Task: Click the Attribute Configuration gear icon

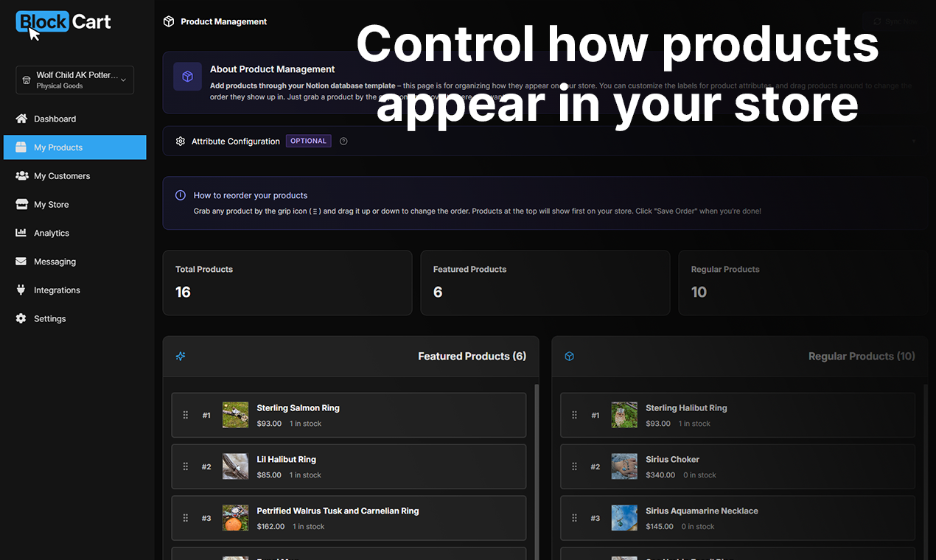Action: [x=181, y=141]
